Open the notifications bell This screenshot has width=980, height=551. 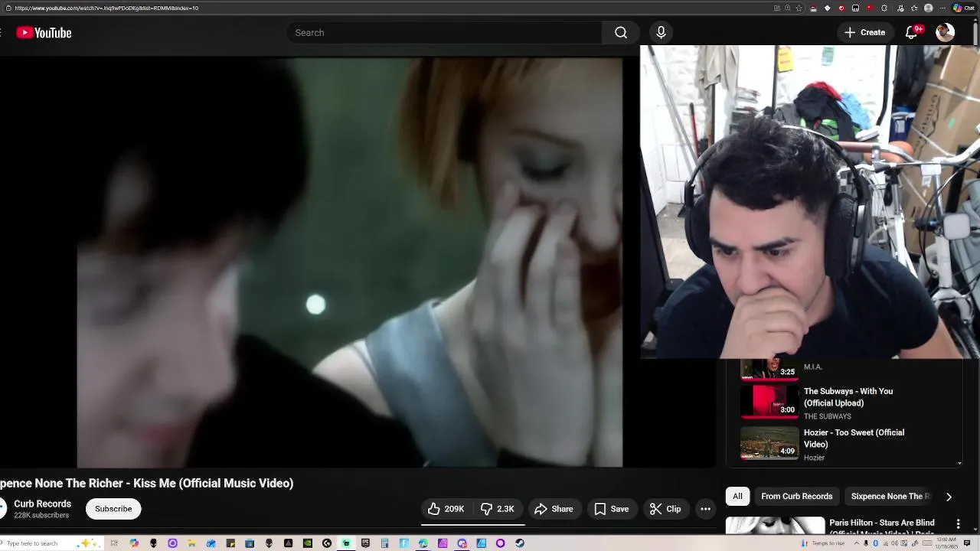click(x=911, y=32)
